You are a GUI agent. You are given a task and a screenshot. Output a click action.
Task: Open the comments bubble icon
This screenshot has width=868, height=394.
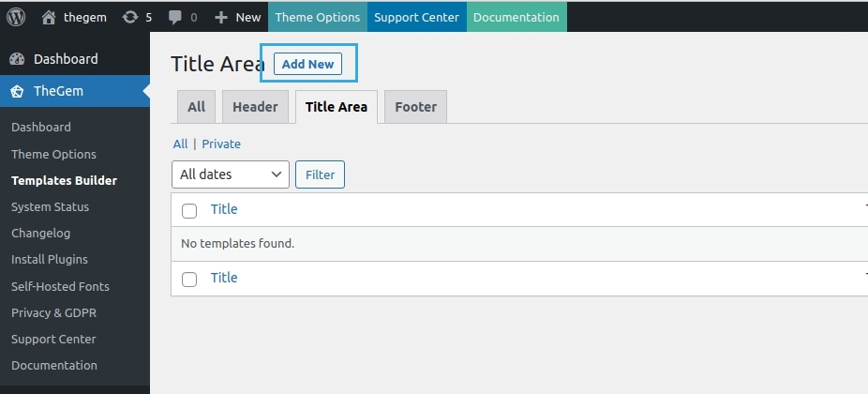click(175, 17)
